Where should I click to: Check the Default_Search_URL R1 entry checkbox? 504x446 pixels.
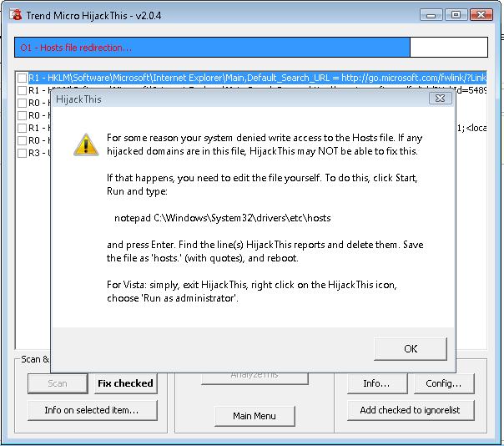coord(23,78)
